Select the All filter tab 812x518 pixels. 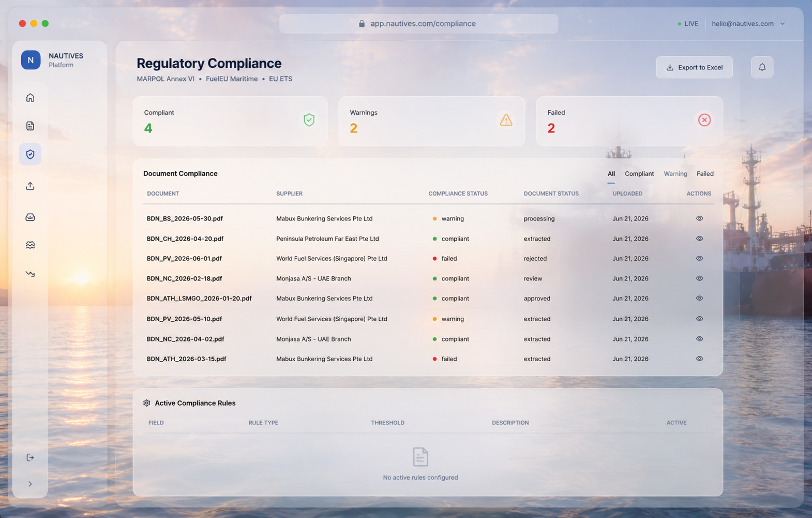click(x=611, y=174)
